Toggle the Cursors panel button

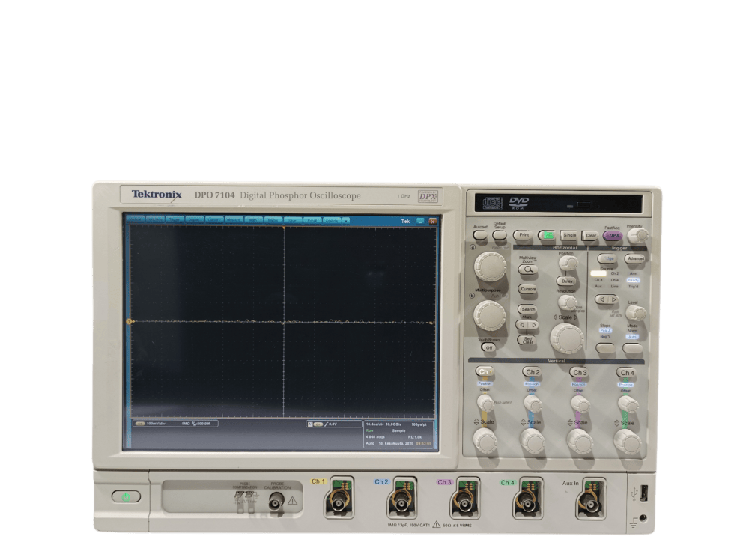point(527,289)
